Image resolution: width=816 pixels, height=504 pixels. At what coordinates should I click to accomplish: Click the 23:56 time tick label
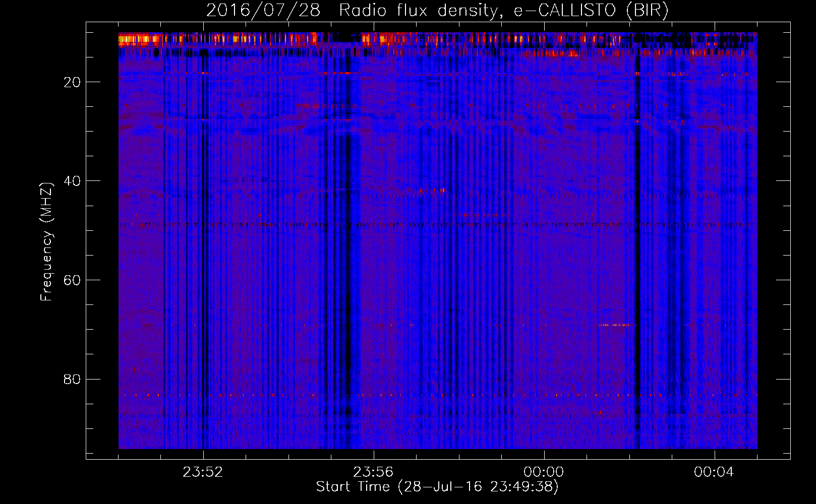pos(373,472)
